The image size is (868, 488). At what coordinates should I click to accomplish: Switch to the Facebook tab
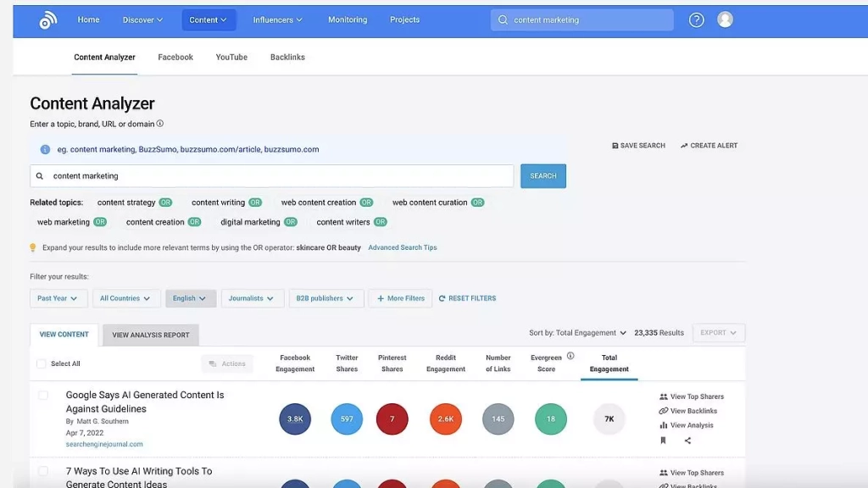[x=175, y=57]
